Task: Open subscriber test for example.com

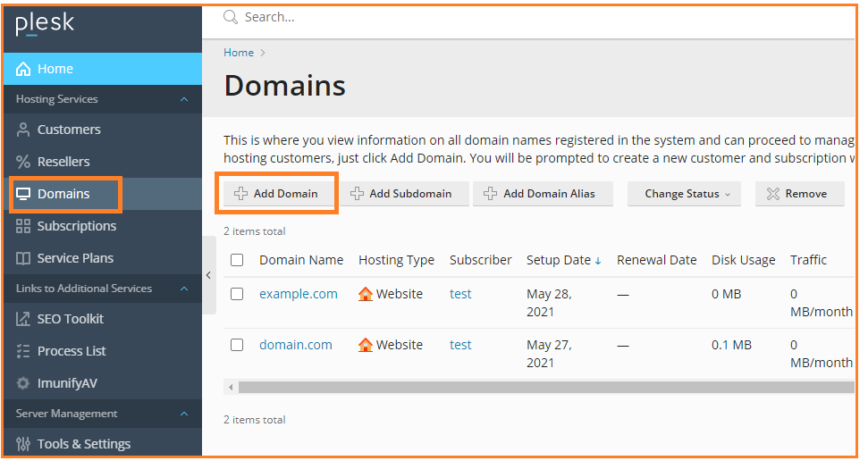Action: [x=460, y=294]
